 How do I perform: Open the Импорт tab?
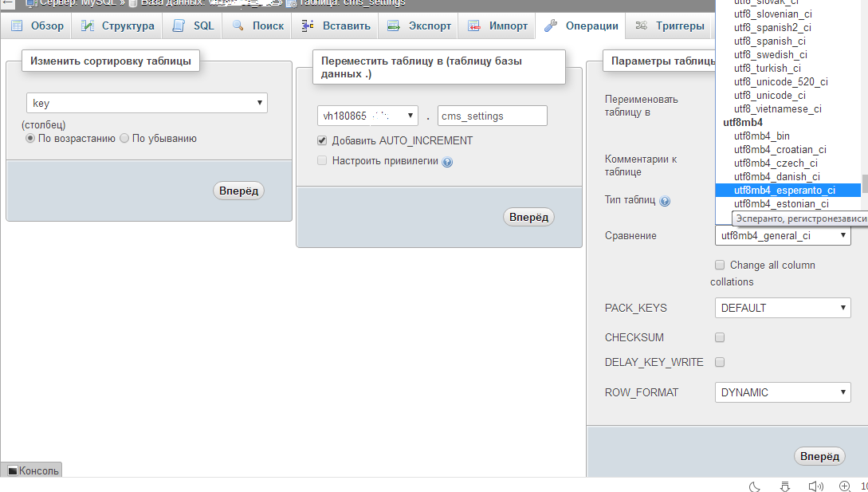497,26
